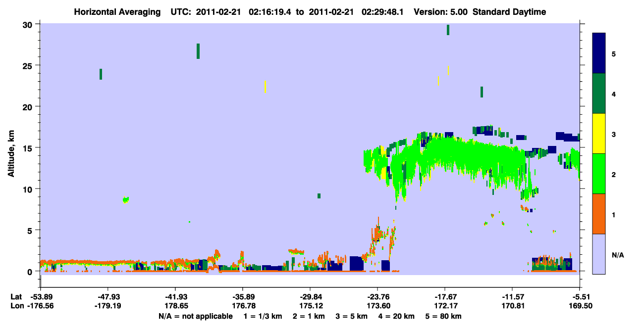Screen dimensions: 644x330
Task: Click the yellow vertical streak near 22 km altitude
Action: coord(266,87)
